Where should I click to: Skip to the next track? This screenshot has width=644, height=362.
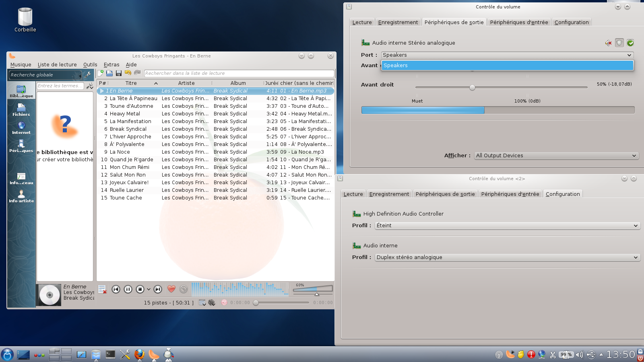click(158, 289)
